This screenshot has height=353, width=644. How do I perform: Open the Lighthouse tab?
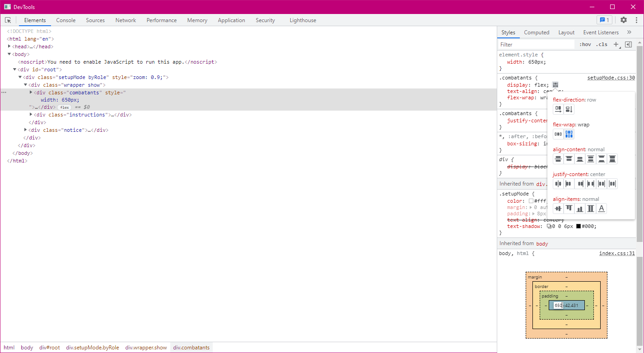click(303, 20)
